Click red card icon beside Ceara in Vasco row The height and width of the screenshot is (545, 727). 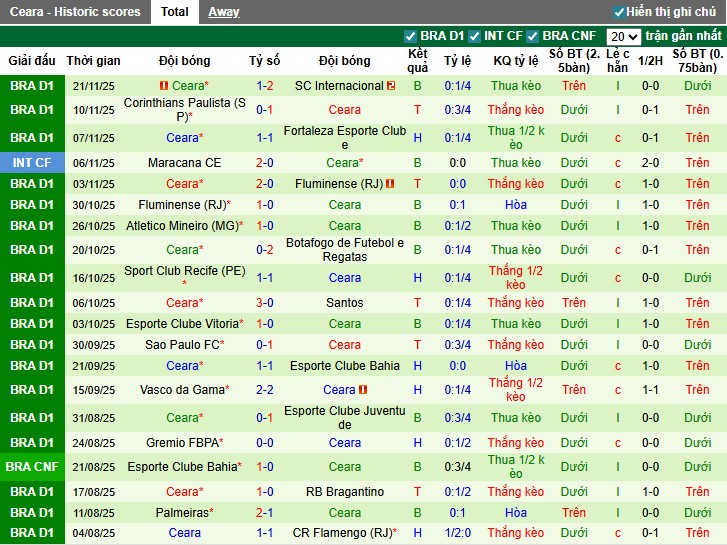tap(363, 390)
